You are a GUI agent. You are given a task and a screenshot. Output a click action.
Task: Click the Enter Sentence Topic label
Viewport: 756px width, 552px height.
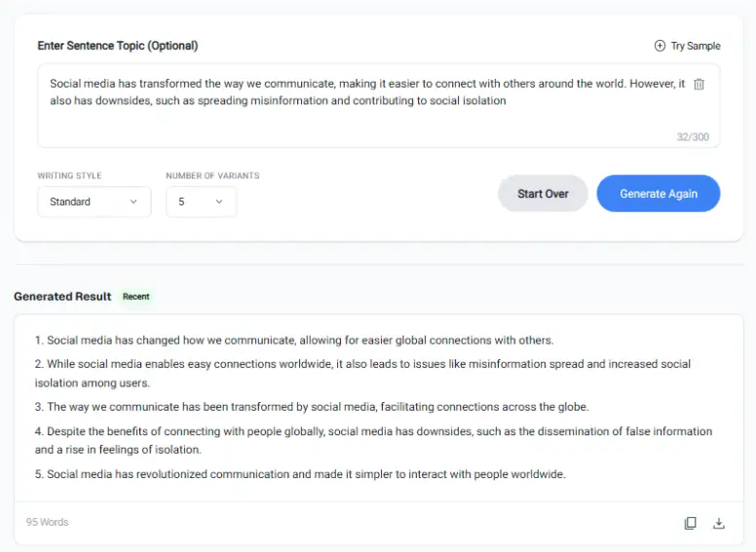(x=118, y=46)
